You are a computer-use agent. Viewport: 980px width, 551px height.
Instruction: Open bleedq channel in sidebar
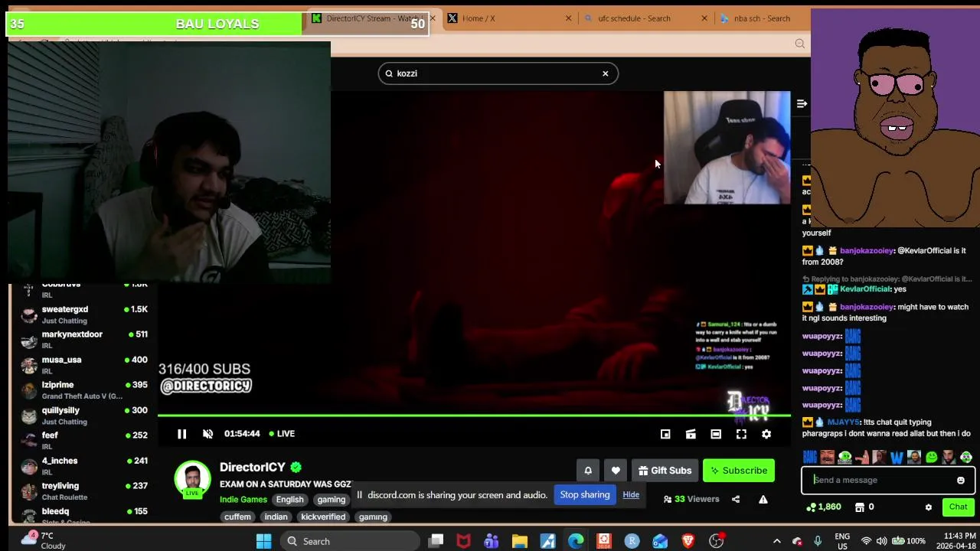pyautogui.click(x=84, y=515)
